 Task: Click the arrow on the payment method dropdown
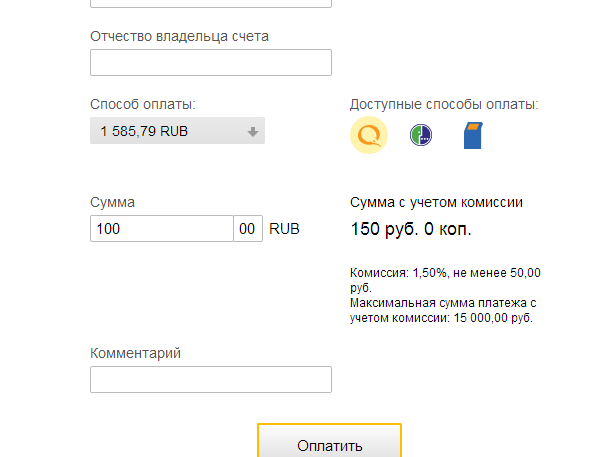[x=253, y=131]
